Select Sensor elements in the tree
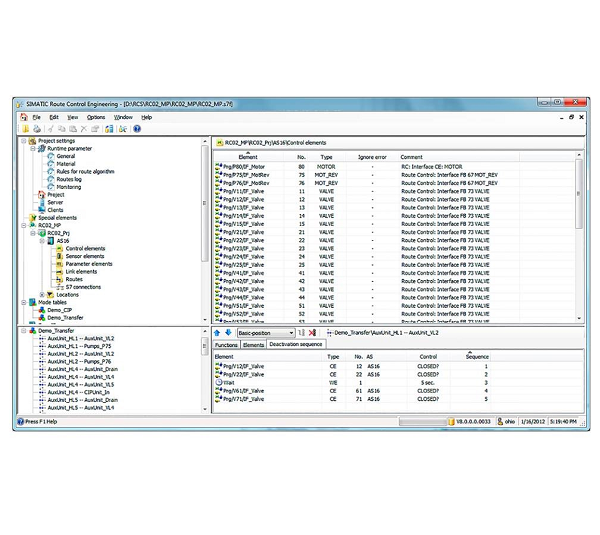Image resolution: width=600 pixels, height=535 pixels. pyautogui.click(x=85, y=256)
